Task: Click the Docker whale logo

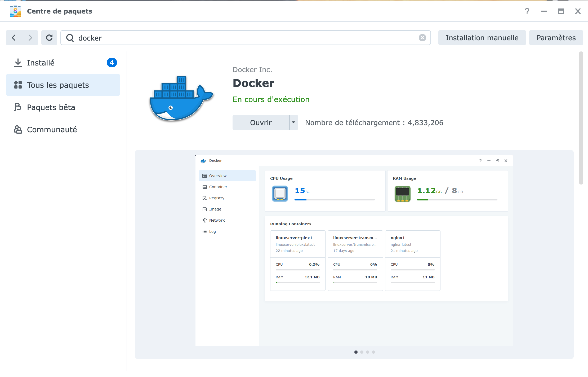Action: (182, 98)
